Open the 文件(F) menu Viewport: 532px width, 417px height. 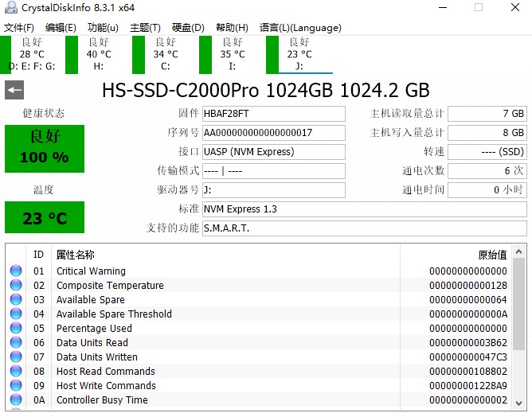pyautogui.click(x=19, y=28)
